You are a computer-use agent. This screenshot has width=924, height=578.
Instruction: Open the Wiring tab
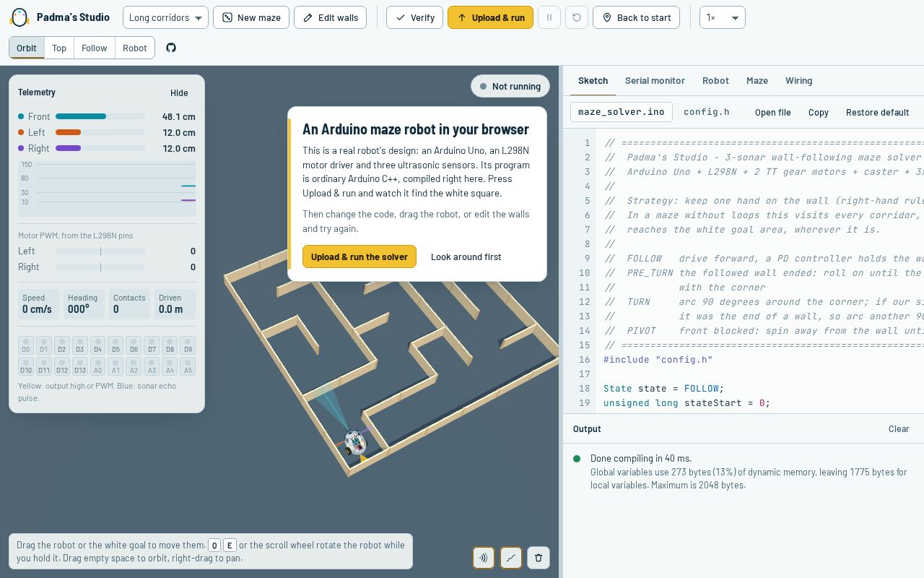pos(798,80)
